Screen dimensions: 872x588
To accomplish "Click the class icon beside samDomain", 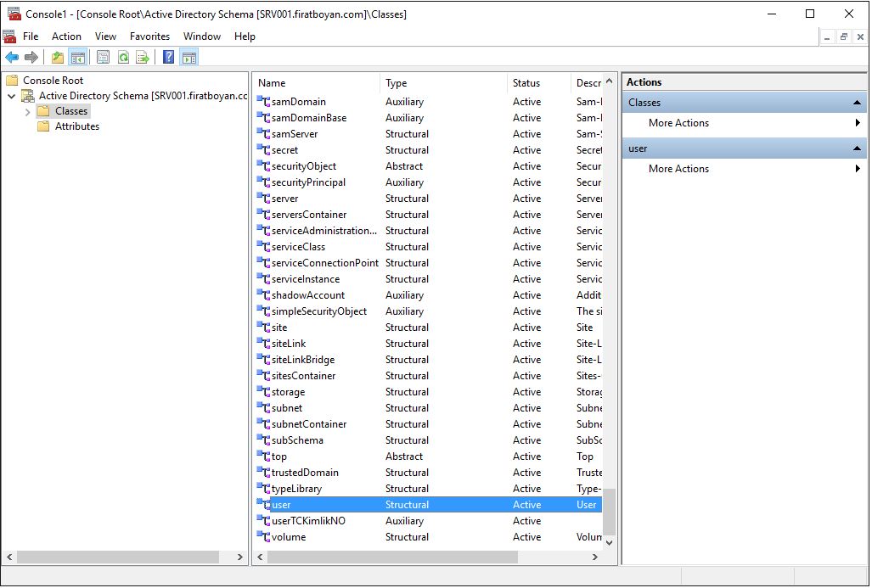I will [263, 101].
